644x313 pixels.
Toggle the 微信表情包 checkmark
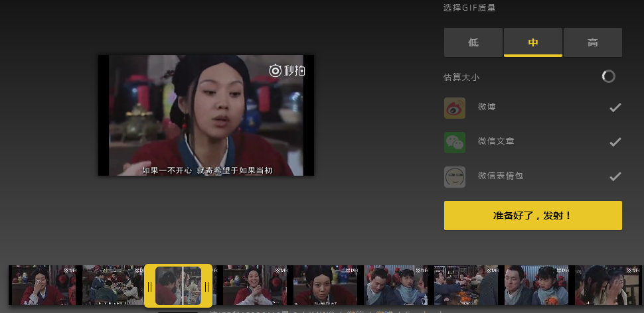615,177
